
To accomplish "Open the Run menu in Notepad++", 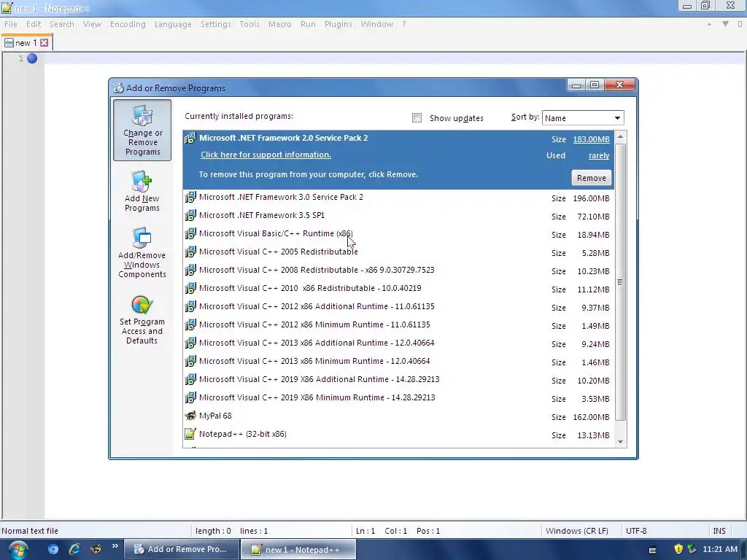I will [308, 24].
